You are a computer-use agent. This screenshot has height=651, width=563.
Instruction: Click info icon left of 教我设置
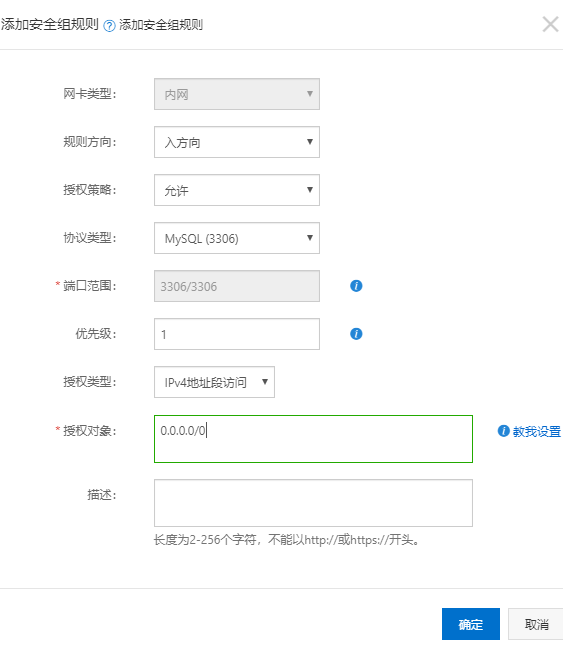504,431
